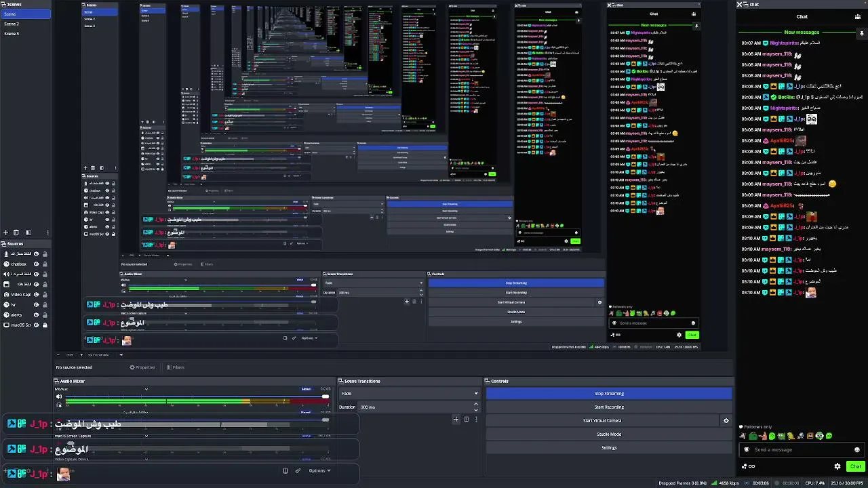Add a new source with the plus icon
The image size is (868, 488).
tap(6, 232)
